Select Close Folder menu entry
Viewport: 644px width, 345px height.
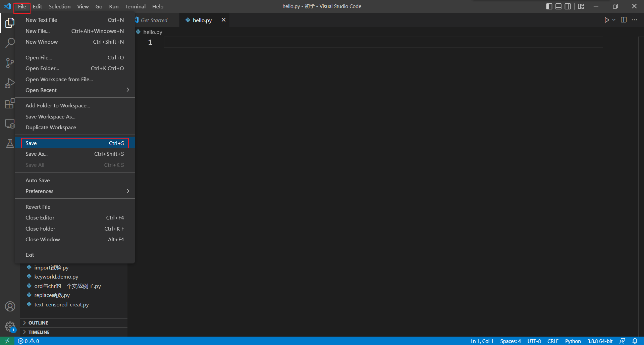click(75, 229)
